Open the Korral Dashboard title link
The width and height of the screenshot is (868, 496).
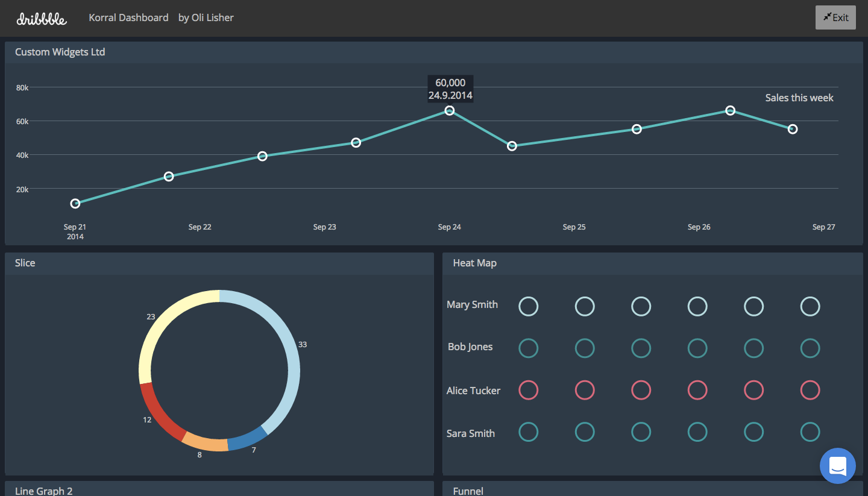pyautogui.click(x=128, y=17)
